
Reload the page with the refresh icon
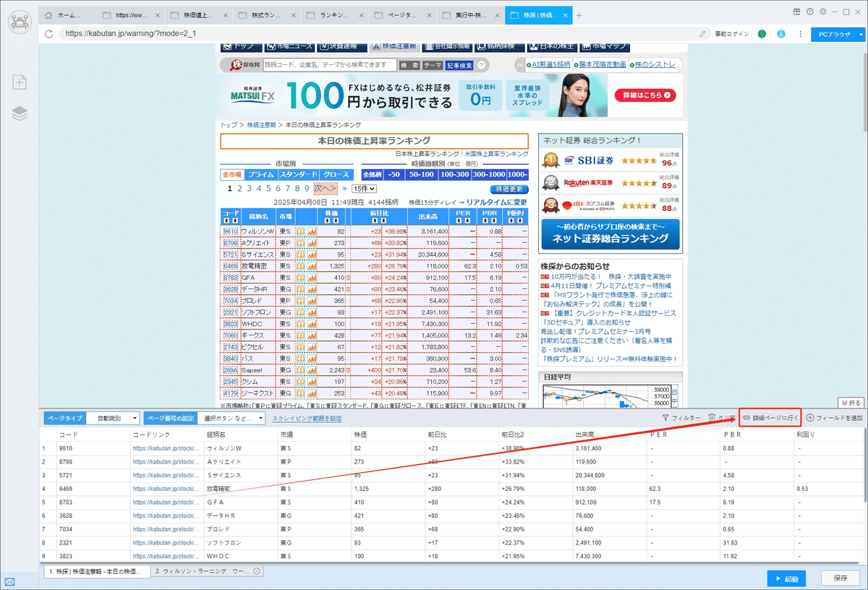click(x=49, y=33)
